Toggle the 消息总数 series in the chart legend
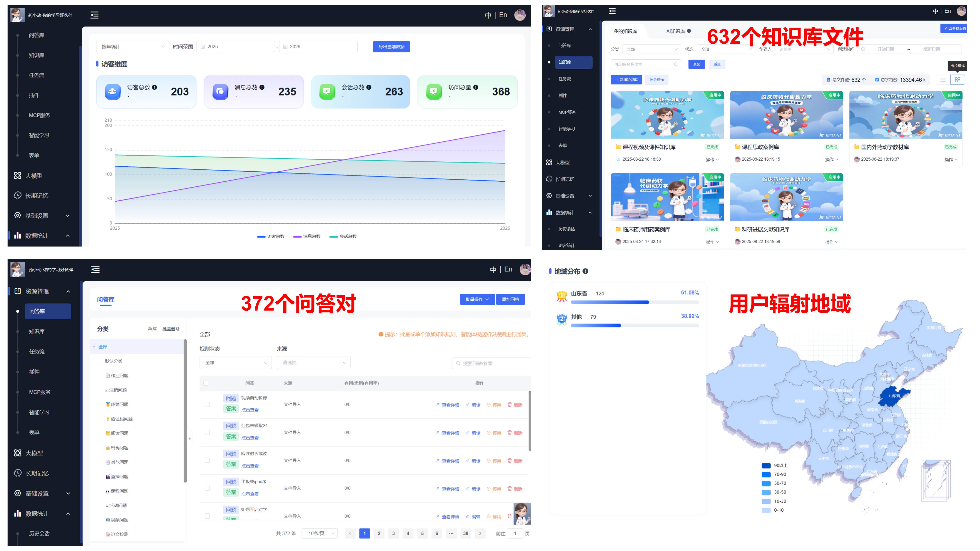 pyautogui.click(x=307, y=237)
